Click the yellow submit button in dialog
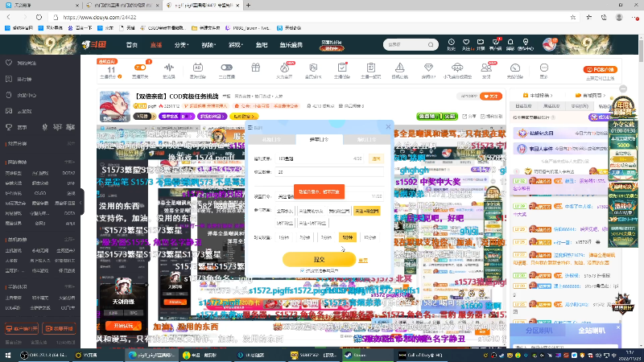644x362 pixels. point(319,259)
